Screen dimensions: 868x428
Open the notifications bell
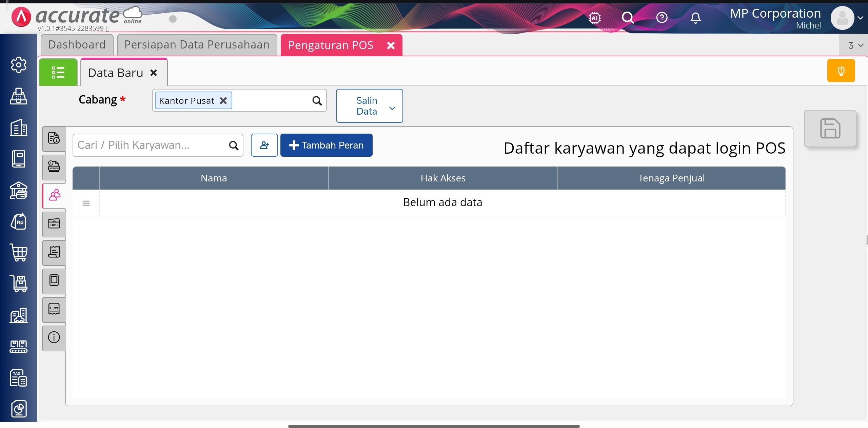(x=695, y=18)
